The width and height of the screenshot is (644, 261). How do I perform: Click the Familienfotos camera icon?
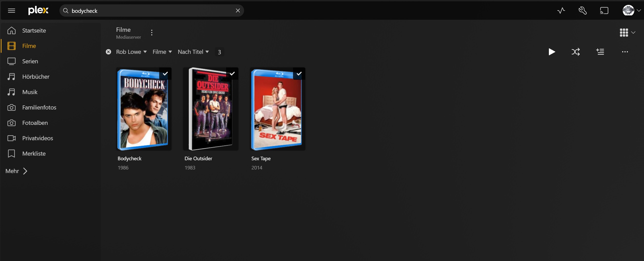pyautogui.click(x=12, y=107)
